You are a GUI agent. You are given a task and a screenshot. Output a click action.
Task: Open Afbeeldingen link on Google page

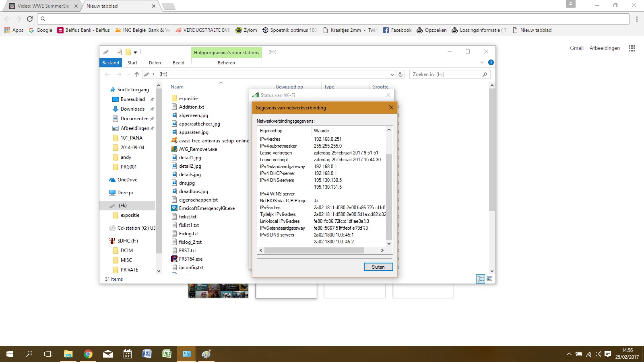[605, 48]
